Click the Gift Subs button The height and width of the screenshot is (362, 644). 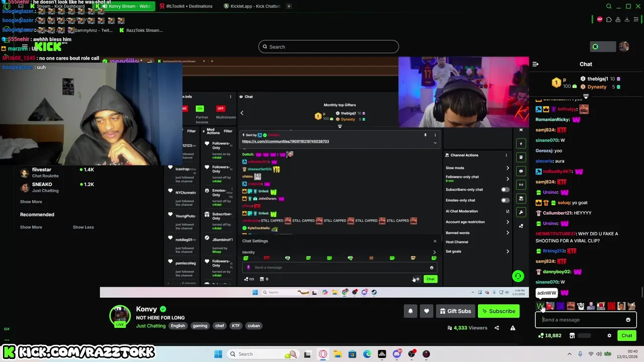click(x=455, y=311)
